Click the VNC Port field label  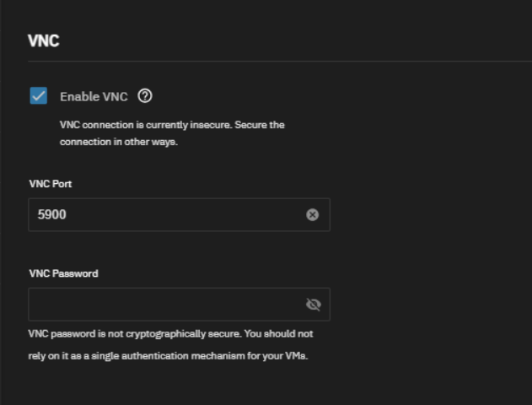[51, 184]
